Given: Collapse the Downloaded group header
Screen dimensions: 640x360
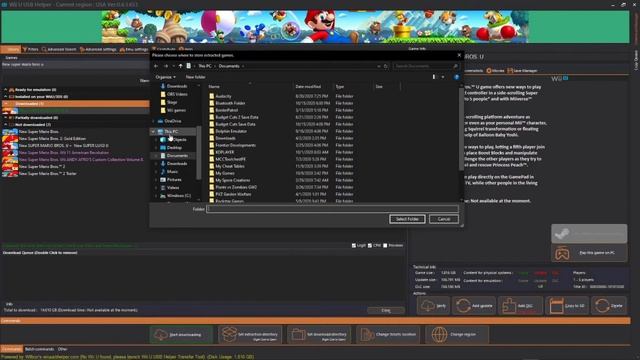Looking at the screenshot, I should tap(6, 104).
